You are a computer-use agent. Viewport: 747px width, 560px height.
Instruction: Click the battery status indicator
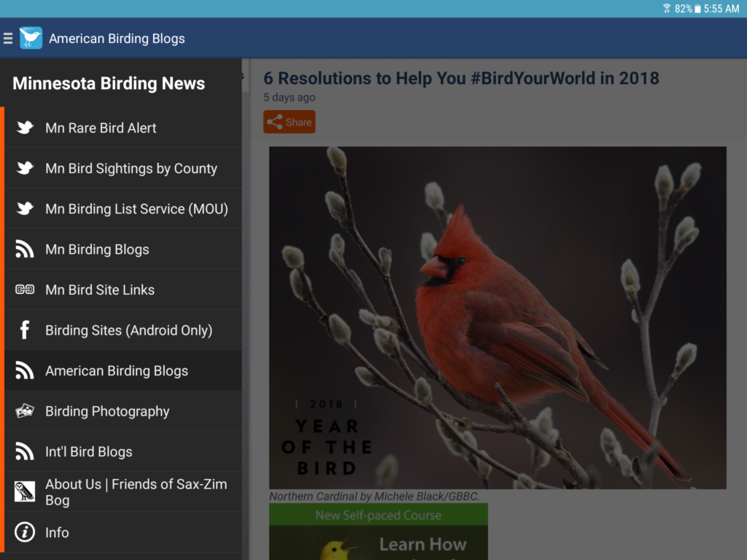click(697, 9)
